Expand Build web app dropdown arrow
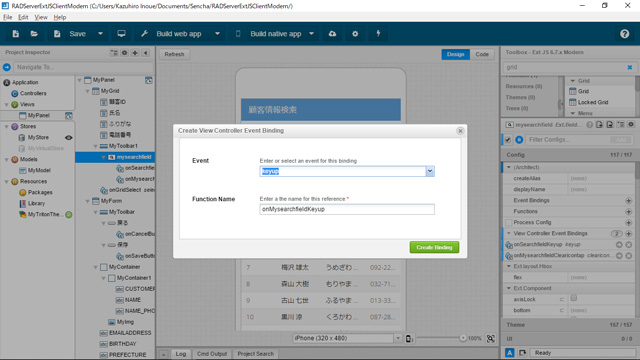This screenshot has width=640, height=360. click(x=218, y=34)
